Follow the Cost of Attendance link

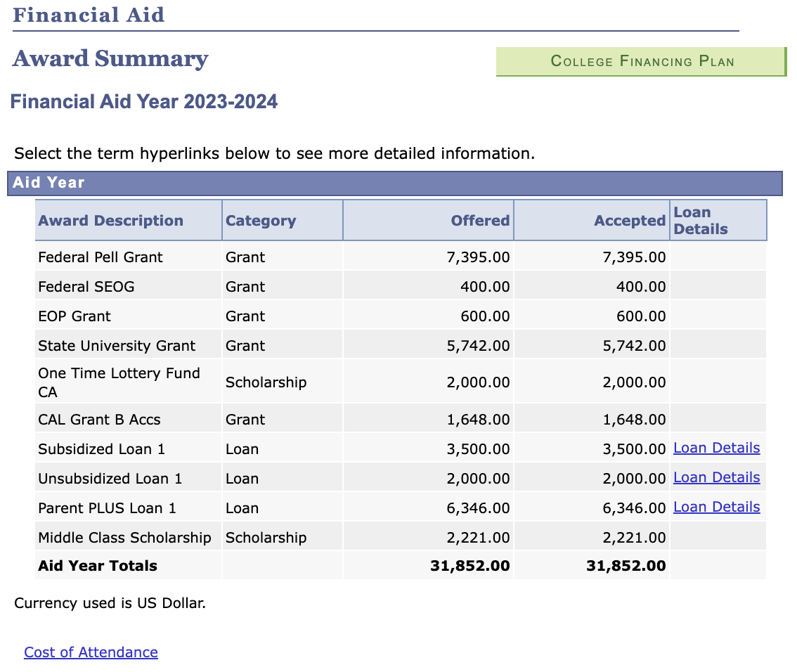pos(91,652)
